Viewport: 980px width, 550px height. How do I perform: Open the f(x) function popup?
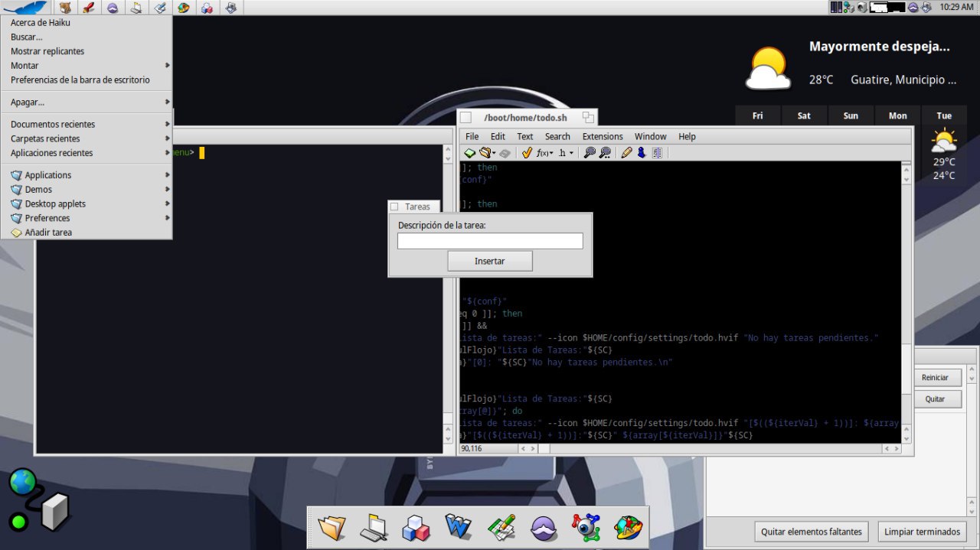pyautogui.click(x=545, y=153)
